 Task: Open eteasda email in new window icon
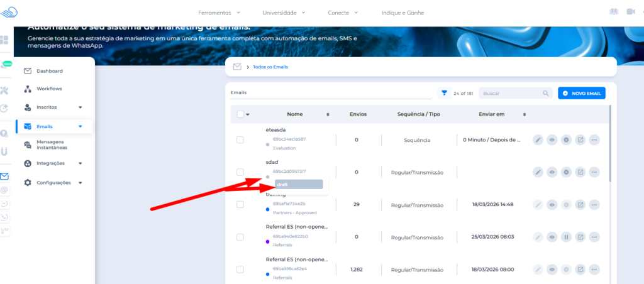(580, 139)
